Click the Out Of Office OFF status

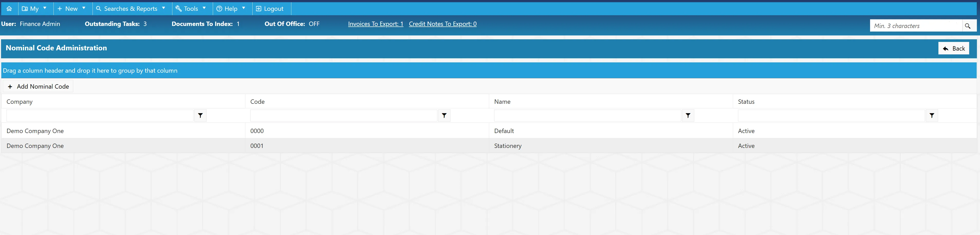[x=314, y=24]
